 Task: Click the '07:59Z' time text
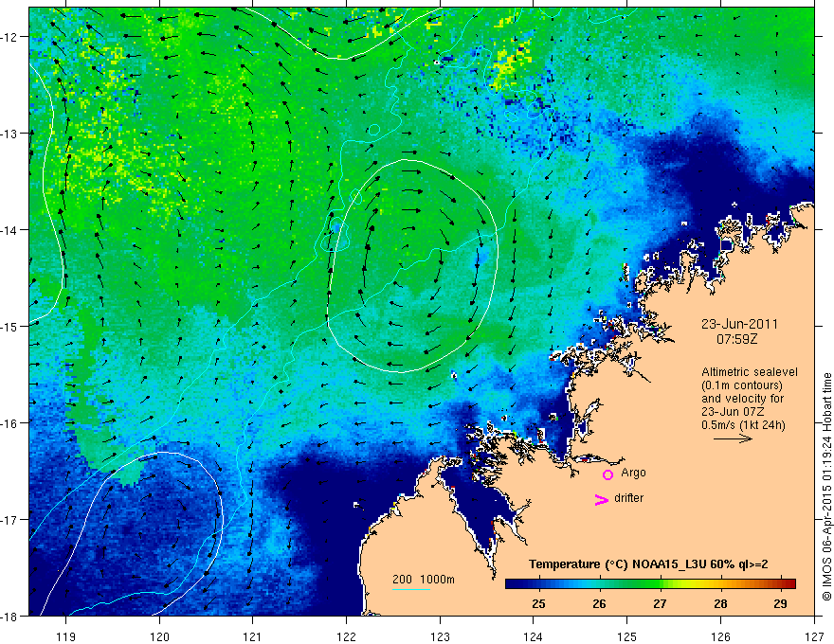[x=736, y=339]
